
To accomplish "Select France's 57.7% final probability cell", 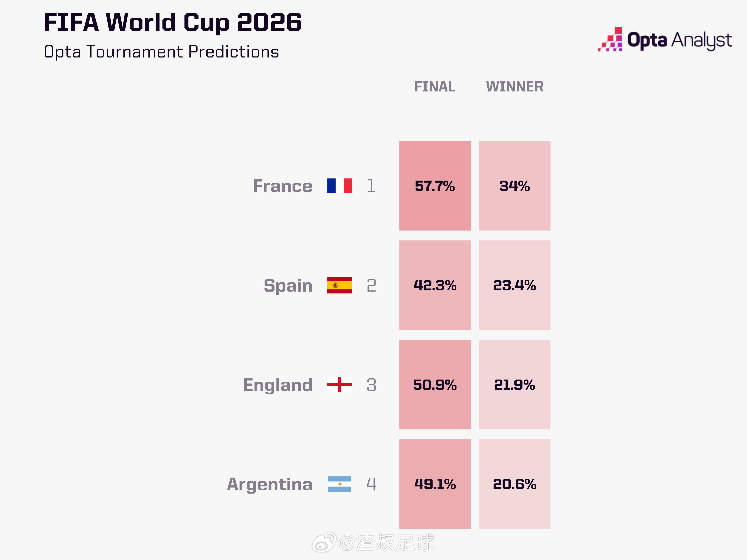I will tap(435, 186).
